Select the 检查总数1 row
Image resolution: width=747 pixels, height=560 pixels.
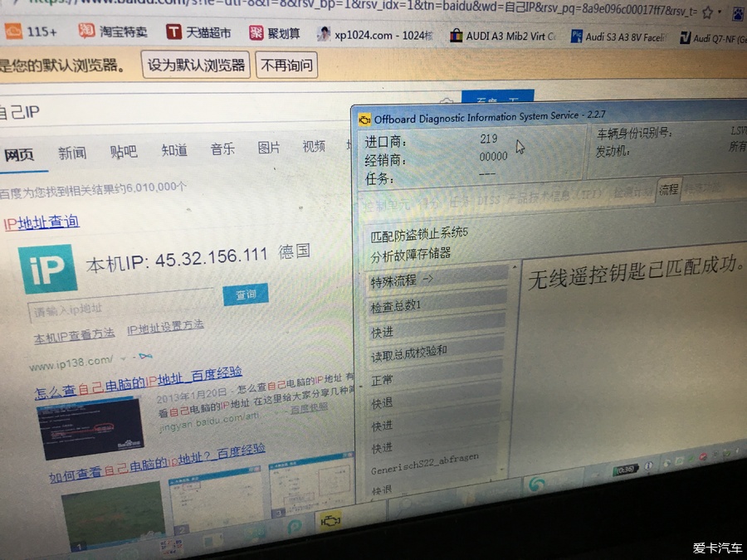(x=437, y=304)
